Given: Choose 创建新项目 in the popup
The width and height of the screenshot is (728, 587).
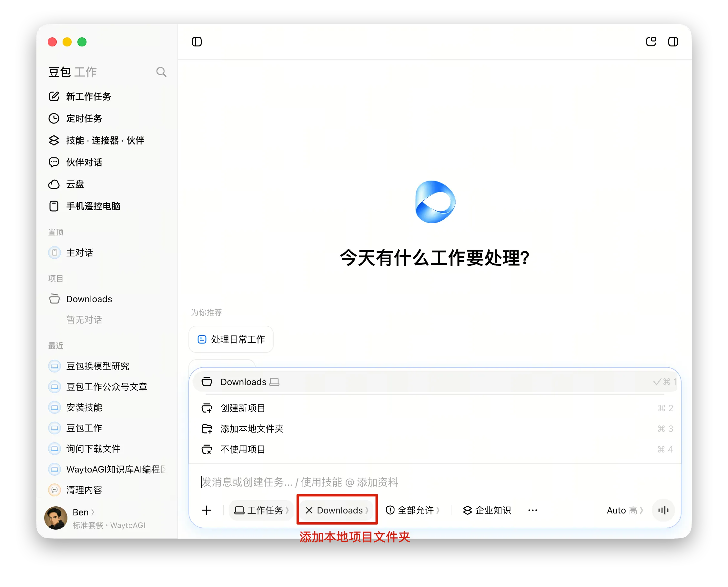Looking at the screenshot, I should pos(435,408).
